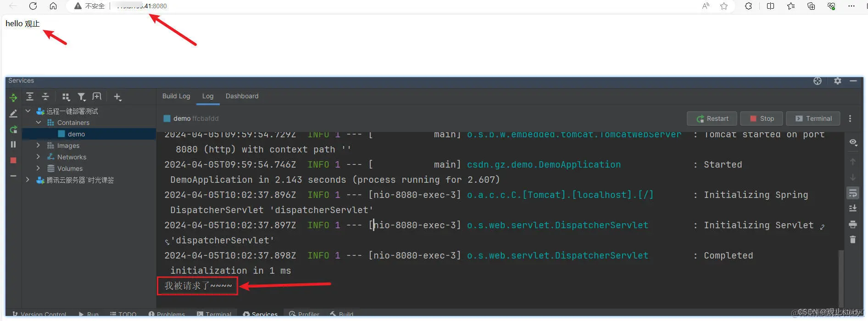The image size is (868, 321).
Task: Click the Clear All trash icon
Action: pos(853,240)
